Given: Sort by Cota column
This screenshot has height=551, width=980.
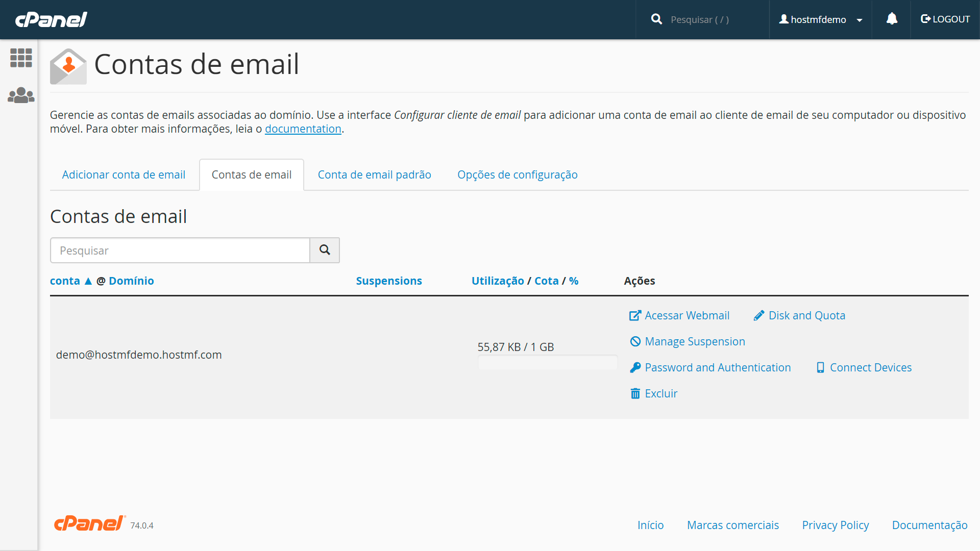Looking at the screenshot, I should 547,281.
